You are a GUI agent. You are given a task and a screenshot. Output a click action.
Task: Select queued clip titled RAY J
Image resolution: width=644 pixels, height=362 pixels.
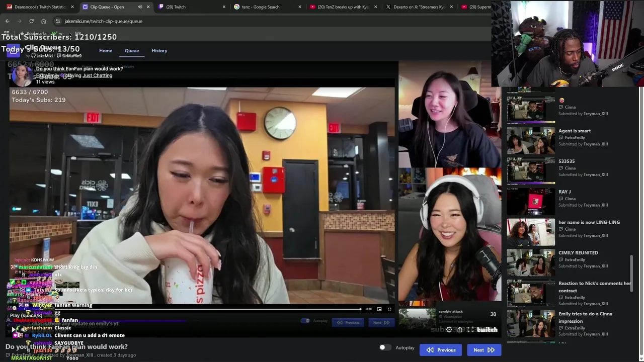tap(565, 192)
